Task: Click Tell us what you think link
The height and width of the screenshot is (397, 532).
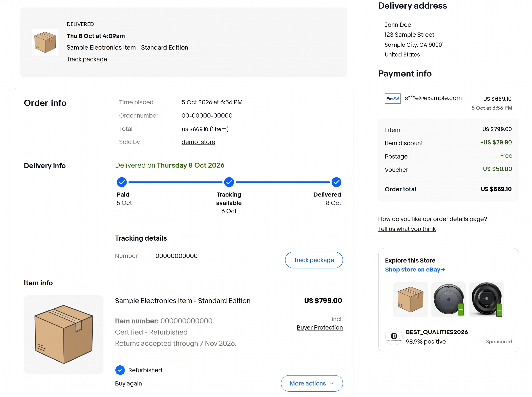Action: pyautogui.click(x=407, y=229)
